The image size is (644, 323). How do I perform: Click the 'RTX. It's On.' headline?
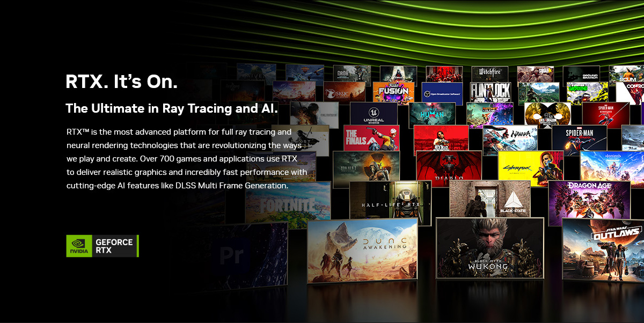tap(121, 82)
